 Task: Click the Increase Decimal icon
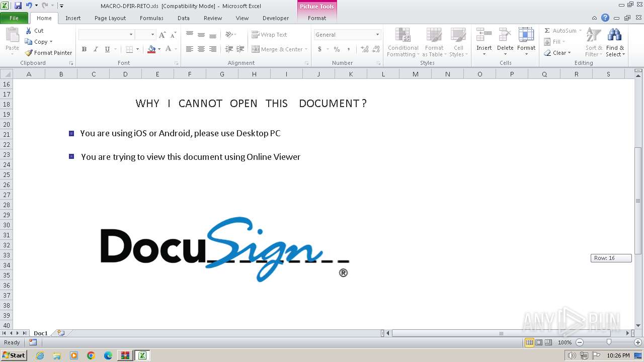(364, 49)
